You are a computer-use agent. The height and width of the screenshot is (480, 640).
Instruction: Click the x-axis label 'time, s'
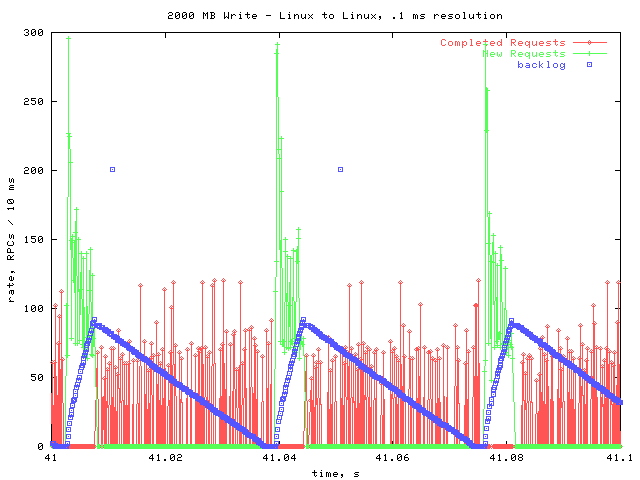(x=335, y=473)
